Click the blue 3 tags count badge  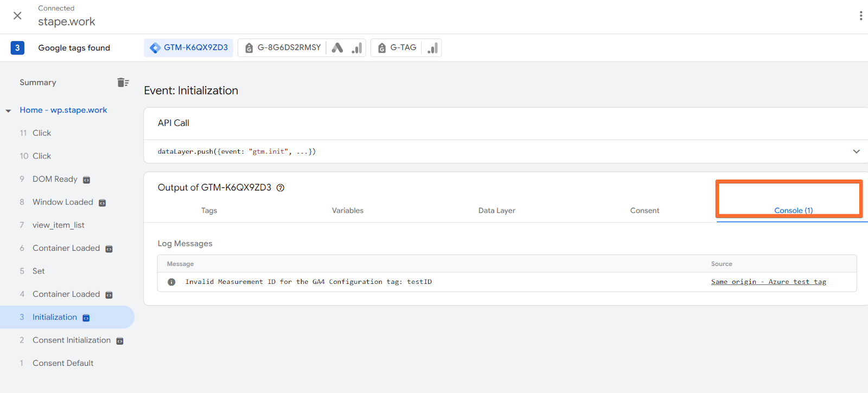point(17,48)
